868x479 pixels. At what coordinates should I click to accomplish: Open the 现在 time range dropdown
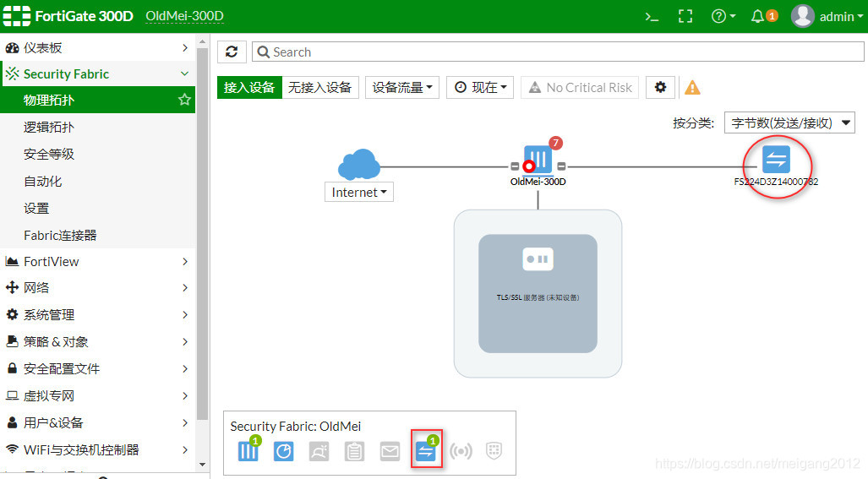pos(481,87)
